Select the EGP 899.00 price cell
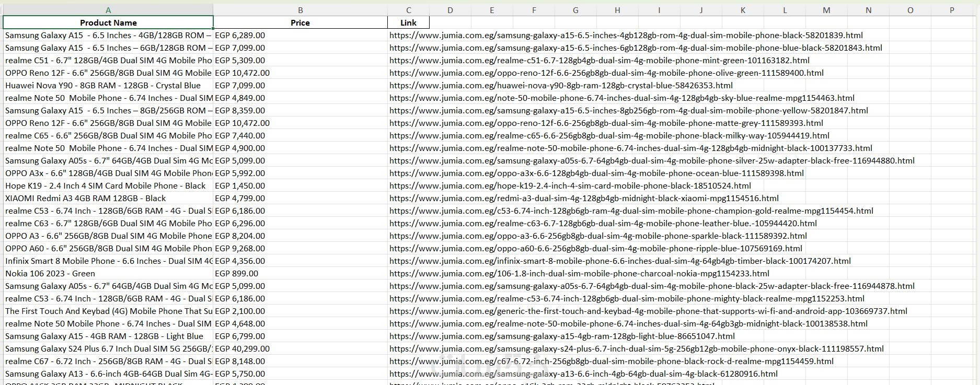Screen dimensions: 980x385 point(301,273)
